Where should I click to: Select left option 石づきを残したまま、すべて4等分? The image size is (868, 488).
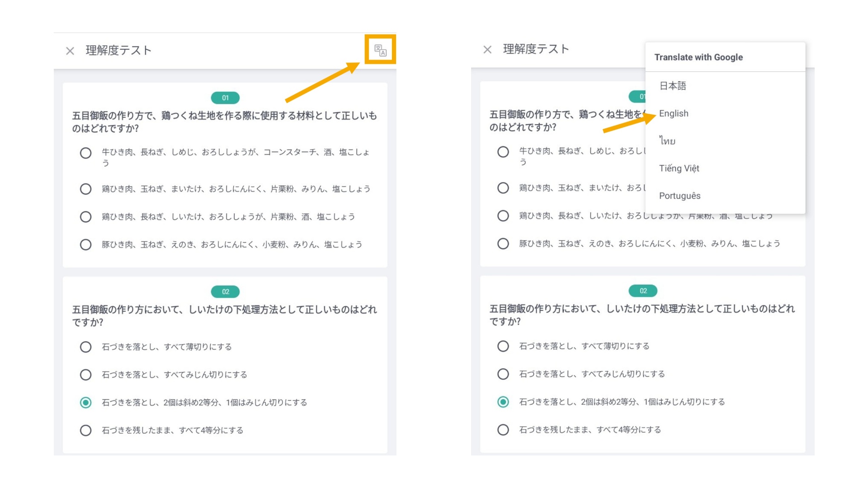[86, 430]
